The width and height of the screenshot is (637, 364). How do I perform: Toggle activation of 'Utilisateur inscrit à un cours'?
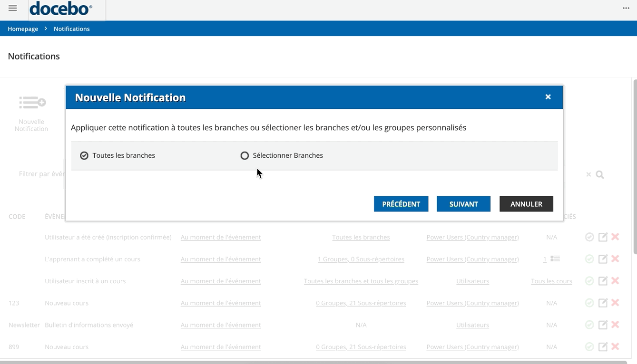point(589,281)
